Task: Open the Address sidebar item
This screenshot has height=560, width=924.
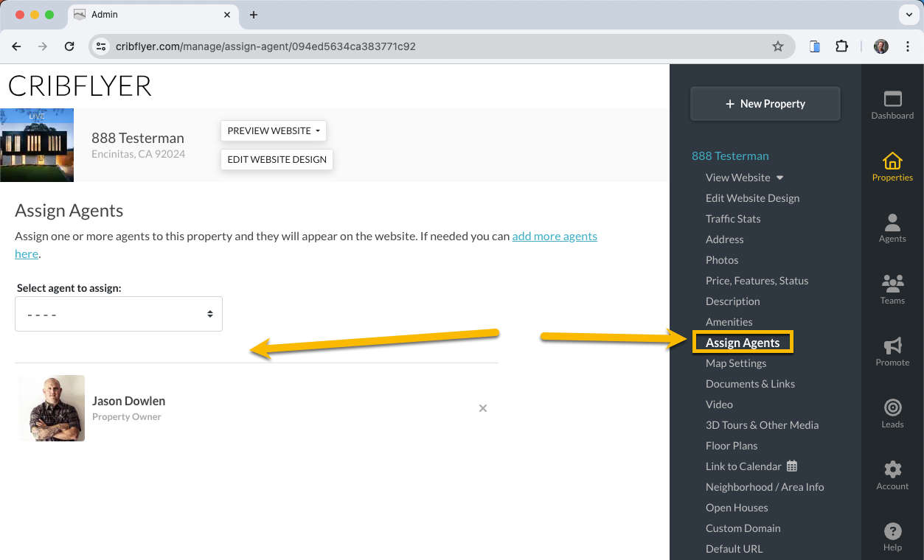Action: [x=725, y=239]
